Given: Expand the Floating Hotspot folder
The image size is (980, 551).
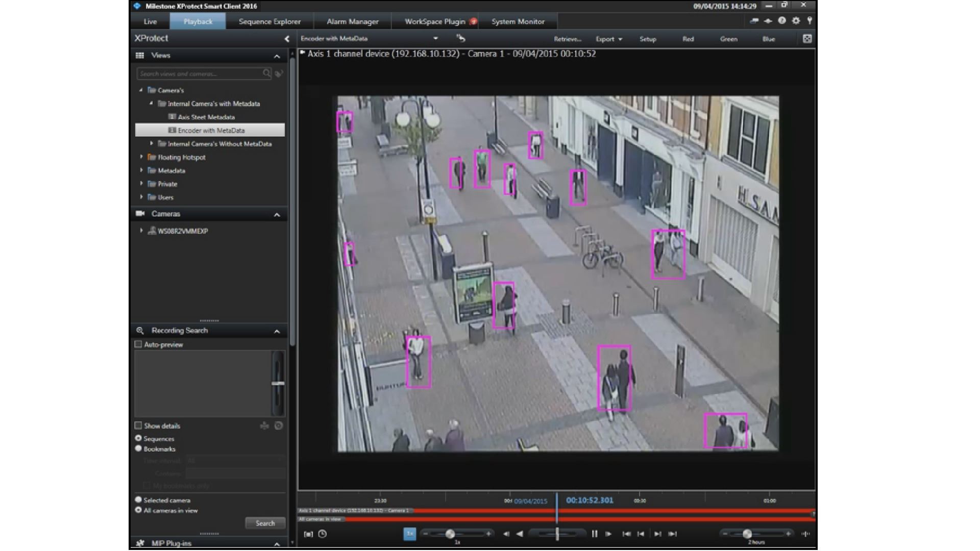Looking at the screenshot, I should click(x=141, y=157).
